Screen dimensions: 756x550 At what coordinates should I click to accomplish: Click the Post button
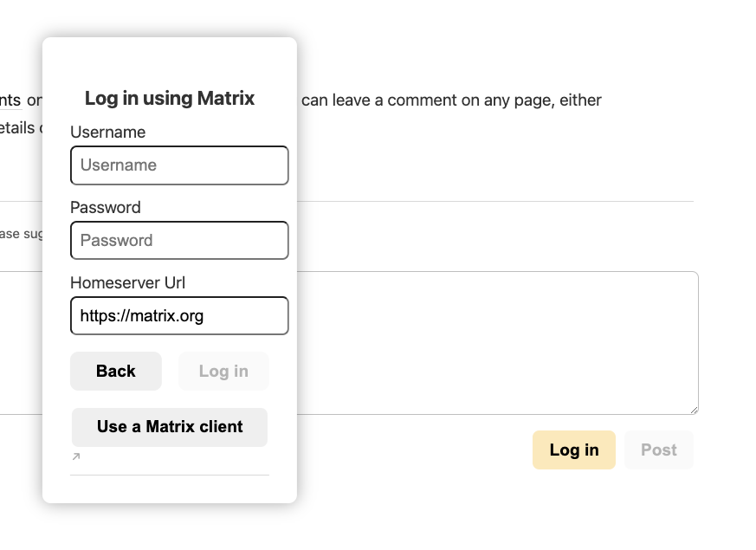tap(659, 450)
